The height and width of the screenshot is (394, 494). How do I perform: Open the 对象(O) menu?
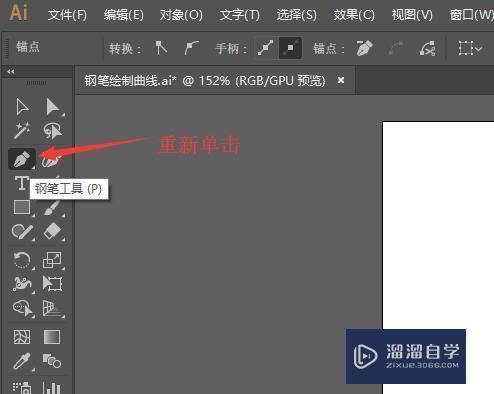(x=181, y=15)
